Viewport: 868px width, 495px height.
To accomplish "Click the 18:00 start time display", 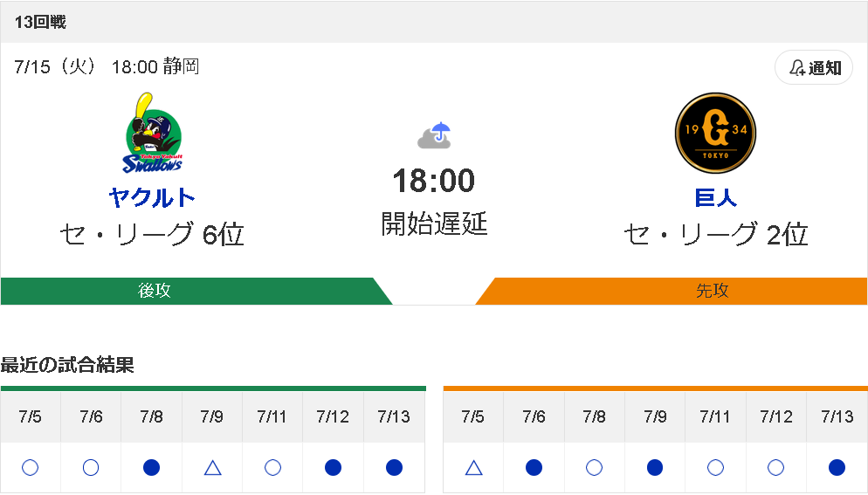I will pos(434,181).
